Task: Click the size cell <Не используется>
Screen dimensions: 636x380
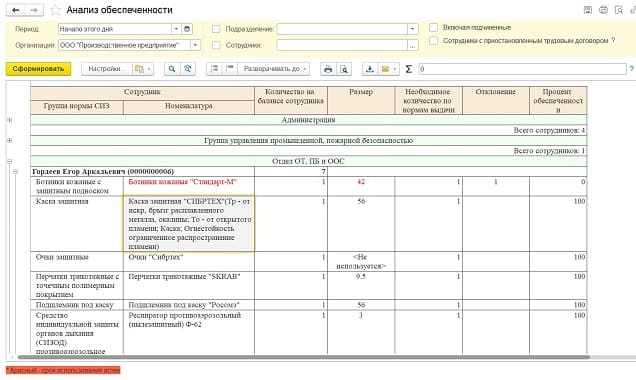Action: tap(361, 262)
